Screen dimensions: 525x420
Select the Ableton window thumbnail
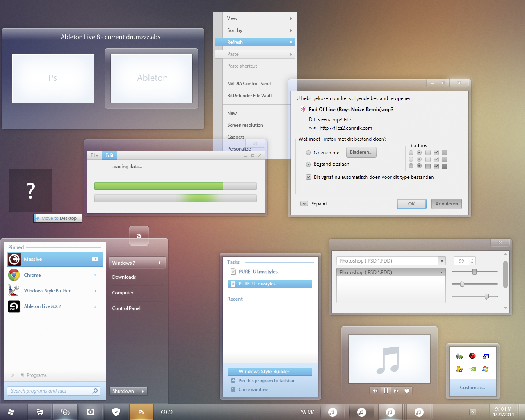point(151,78)
